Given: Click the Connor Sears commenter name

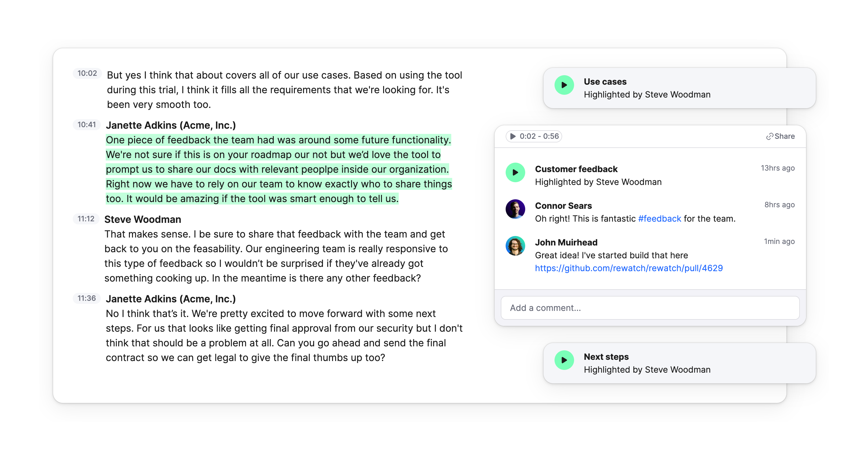Looking at the screenshot, I should click(x=563, y=206).
